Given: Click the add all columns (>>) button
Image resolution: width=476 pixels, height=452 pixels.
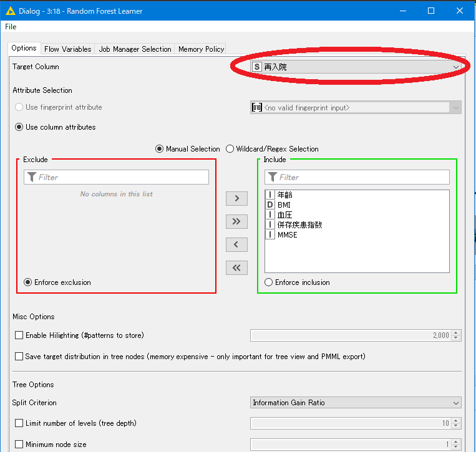Looking at the screenshot, I should (x=236, y=221).
